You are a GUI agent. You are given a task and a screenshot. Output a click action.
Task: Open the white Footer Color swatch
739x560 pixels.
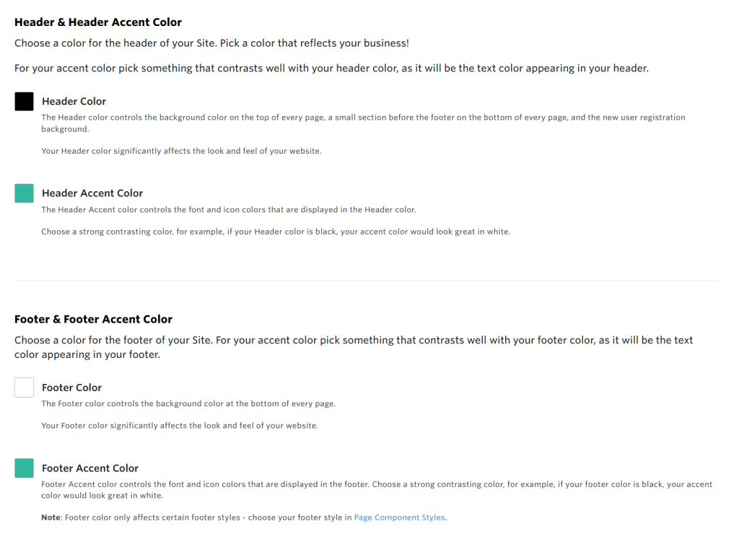coord(24,388)
